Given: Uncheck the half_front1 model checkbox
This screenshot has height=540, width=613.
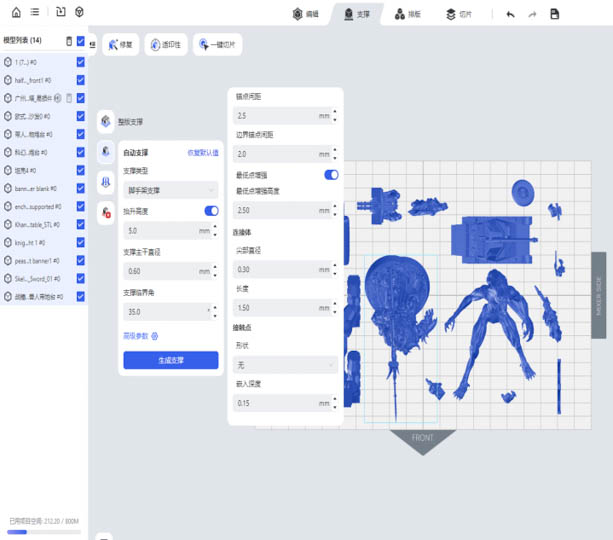Looking at the screenshot, I should click(x=81, y=80).
